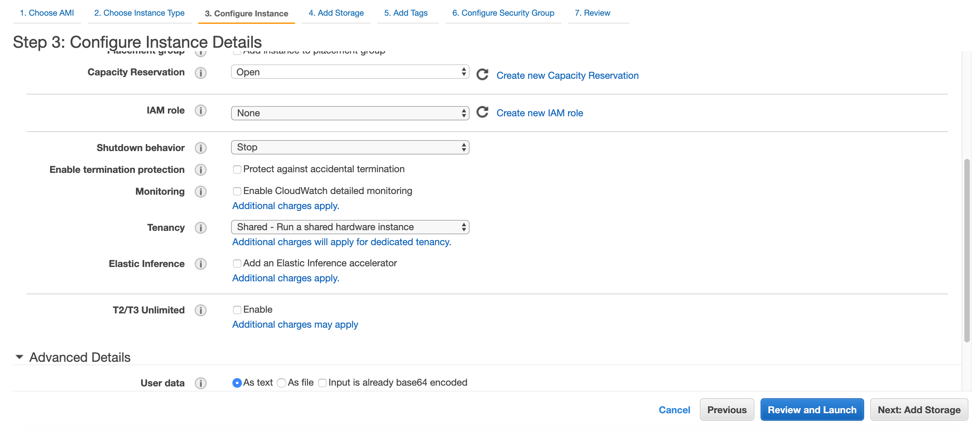Open the Tenancy dropdown
Viewport: 980px width, 431px height.
[350, 226]
